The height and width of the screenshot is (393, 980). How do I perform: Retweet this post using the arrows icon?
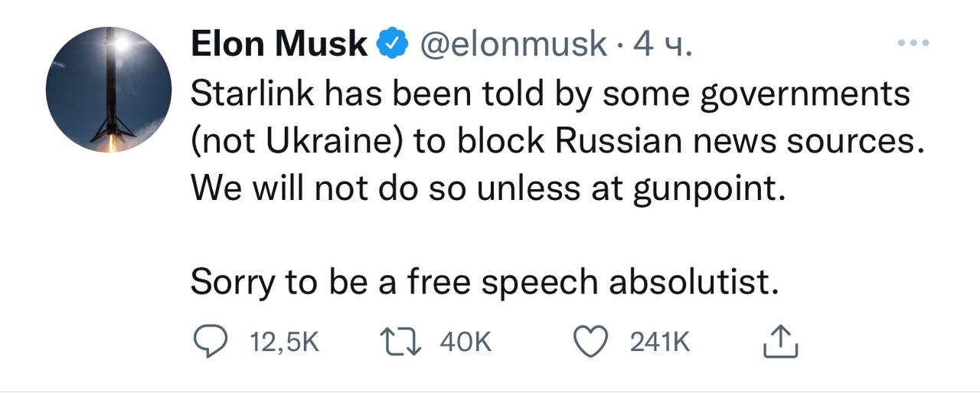coord(403,342)
